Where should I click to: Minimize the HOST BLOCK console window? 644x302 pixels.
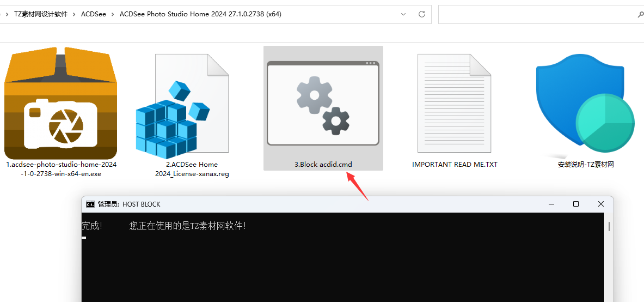551,204
